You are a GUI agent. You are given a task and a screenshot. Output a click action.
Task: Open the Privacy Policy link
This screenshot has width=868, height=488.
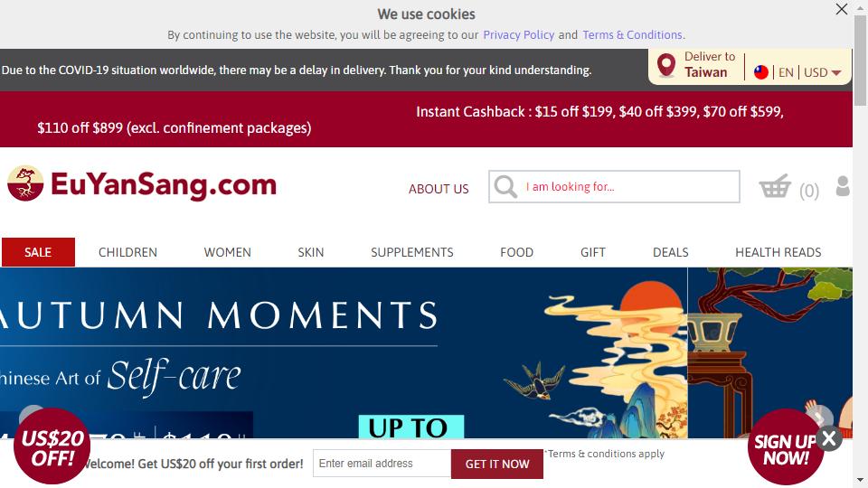click(x=519, y=35)
